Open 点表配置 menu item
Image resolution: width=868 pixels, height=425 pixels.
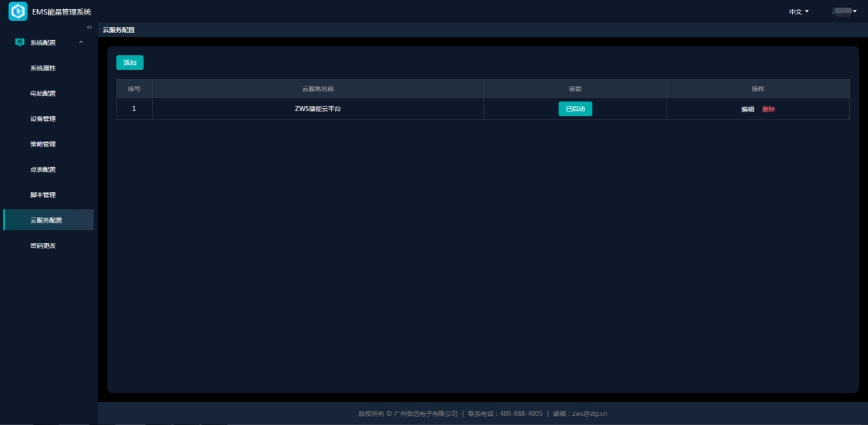click(43, 170)
